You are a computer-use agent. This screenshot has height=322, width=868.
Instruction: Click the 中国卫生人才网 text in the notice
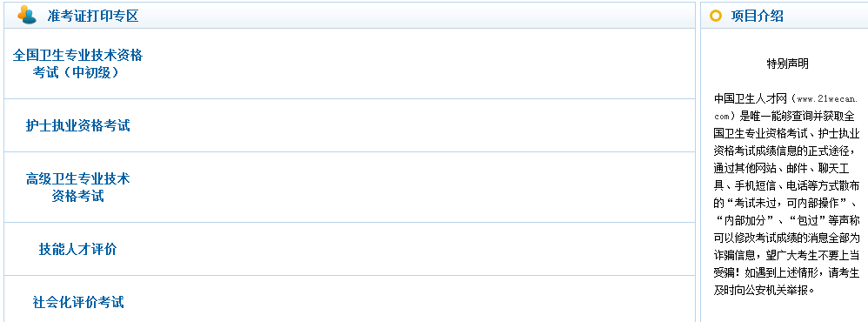[x=750, y=98]
